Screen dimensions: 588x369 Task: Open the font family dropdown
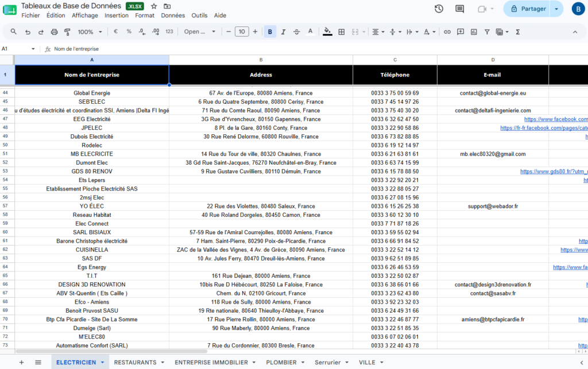[199, 32]
